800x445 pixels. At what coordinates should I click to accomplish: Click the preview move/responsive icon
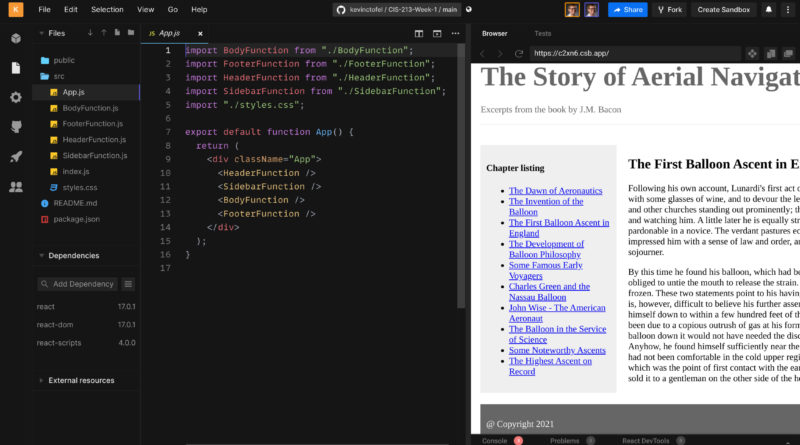752,54
